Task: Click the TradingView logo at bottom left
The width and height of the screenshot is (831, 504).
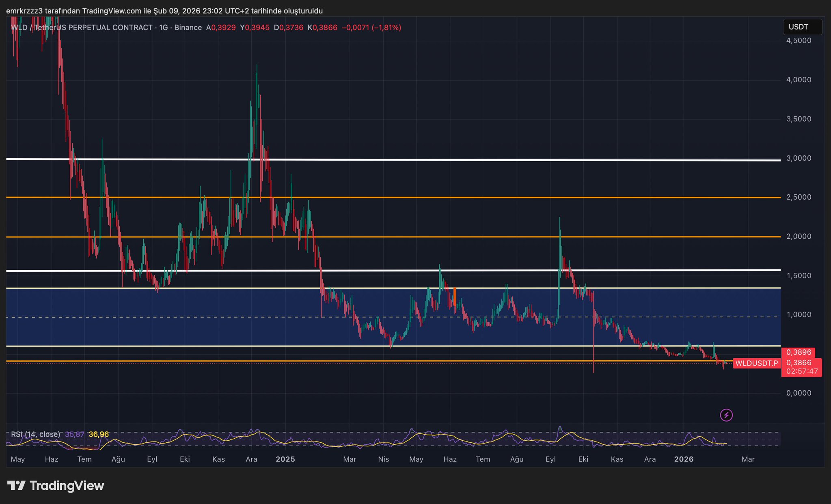Action: coord(56,485)
